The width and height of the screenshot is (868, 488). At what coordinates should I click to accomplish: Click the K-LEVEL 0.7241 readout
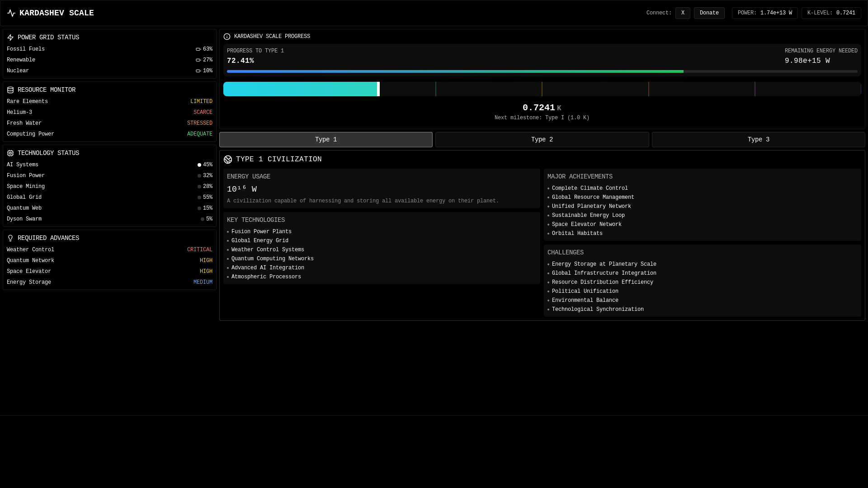pos(831,13)
